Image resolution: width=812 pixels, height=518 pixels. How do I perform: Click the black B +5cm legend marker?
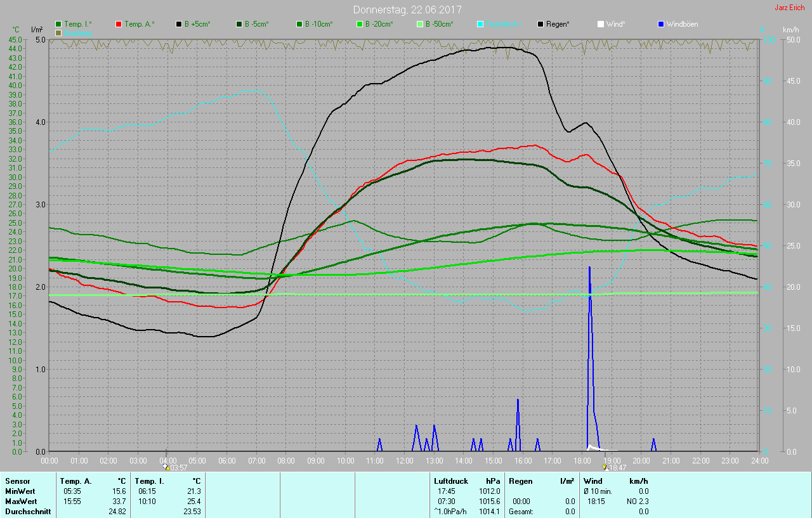[x=179, y=24]
